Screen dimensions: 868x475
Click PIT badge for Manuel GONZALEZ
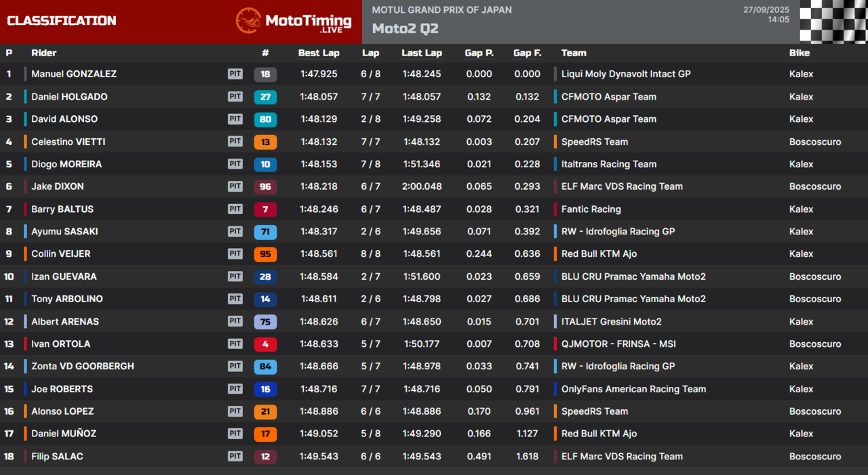[235, 74]
